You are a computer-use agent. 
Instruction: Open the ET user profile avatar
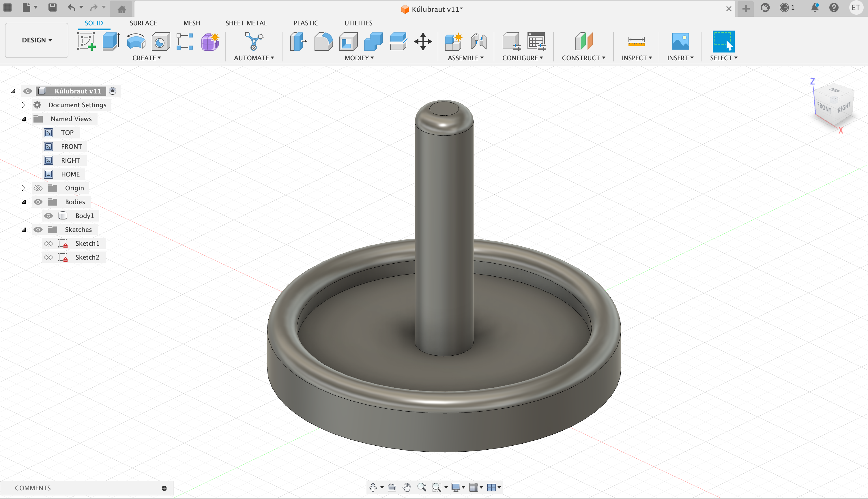coord(856,8)
